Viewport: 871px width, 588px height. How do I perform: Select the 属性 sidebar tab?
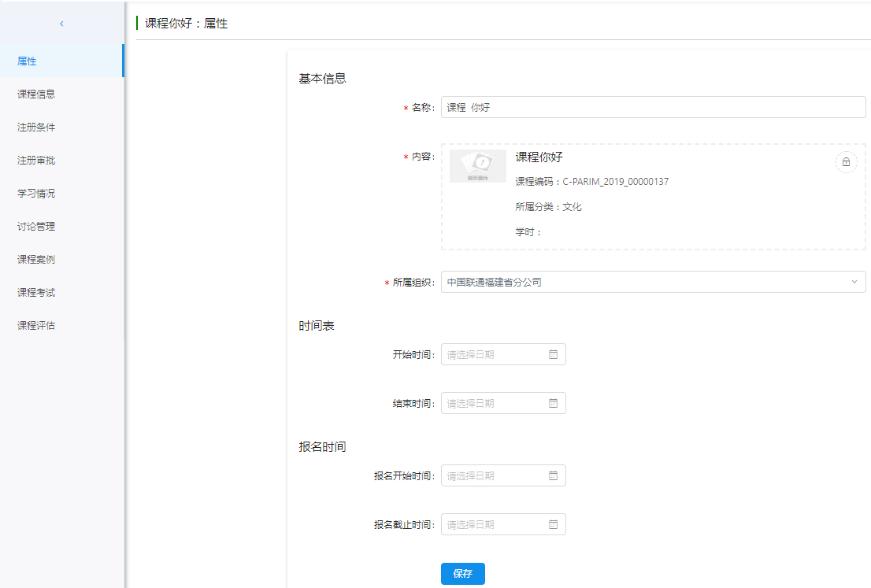(x=28, y=61)
